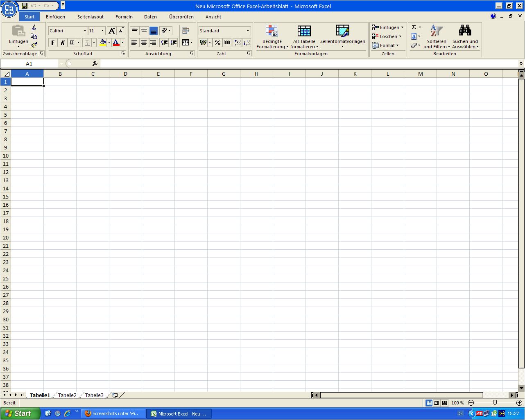Remove a decimal place
The width and height of the screenshot is (525, 420).
click(247, 43)
